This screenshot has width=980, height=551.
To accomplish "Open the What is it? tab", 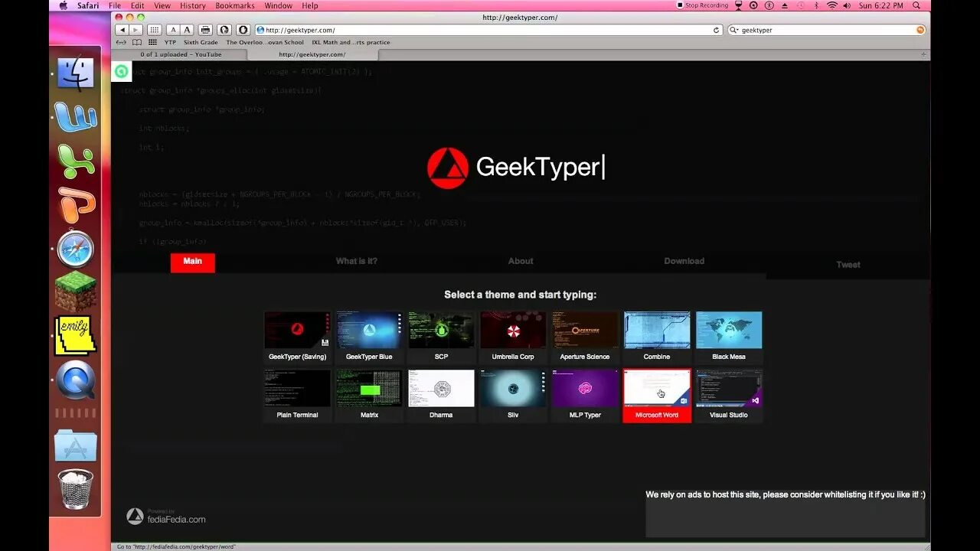I will coord(356,262).
